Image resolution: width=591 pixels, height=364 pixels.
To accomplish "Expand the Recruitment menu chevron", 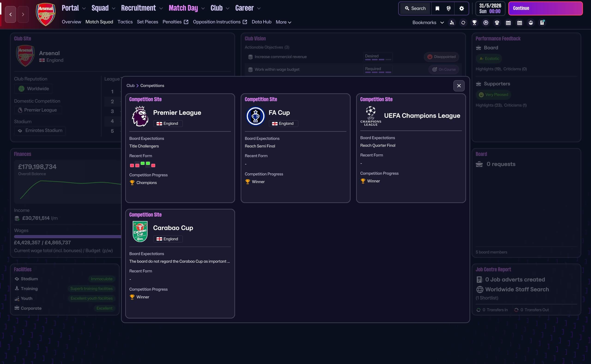I will click(161, 8).
